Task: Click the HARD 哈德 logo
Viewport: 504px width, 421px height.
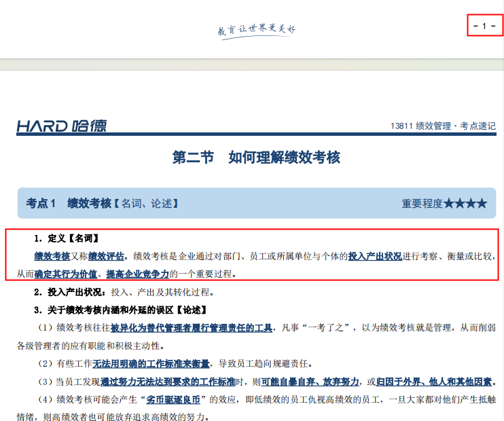Action: coord(62,126)
